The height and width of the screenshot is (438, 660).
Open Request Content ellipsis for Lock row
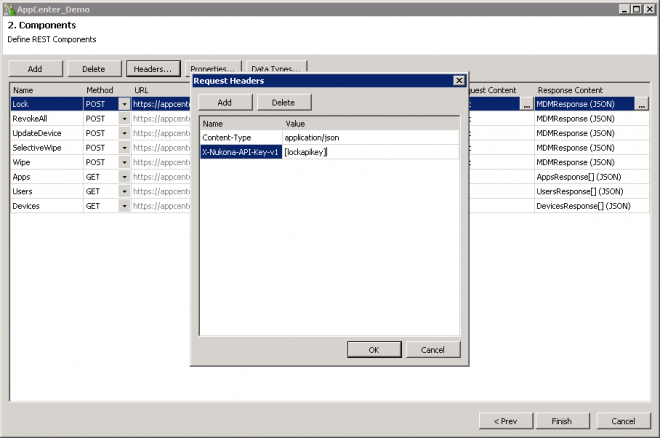(x=527, y=104)
